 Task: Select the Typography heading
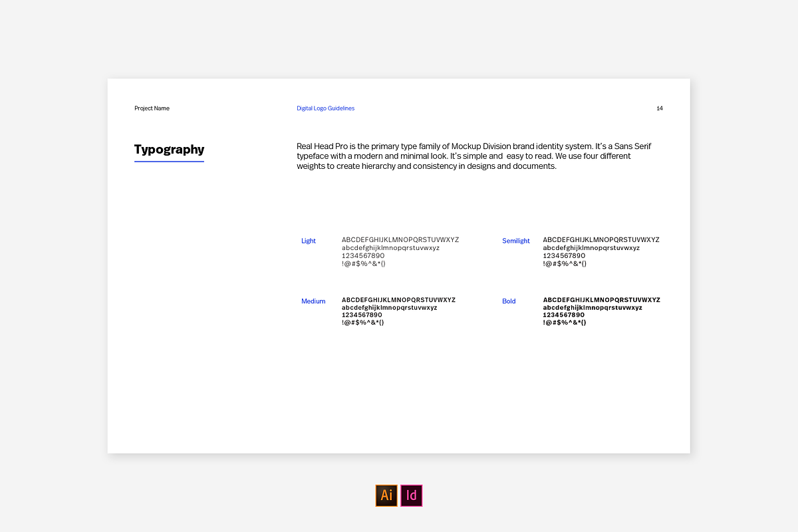169,150
